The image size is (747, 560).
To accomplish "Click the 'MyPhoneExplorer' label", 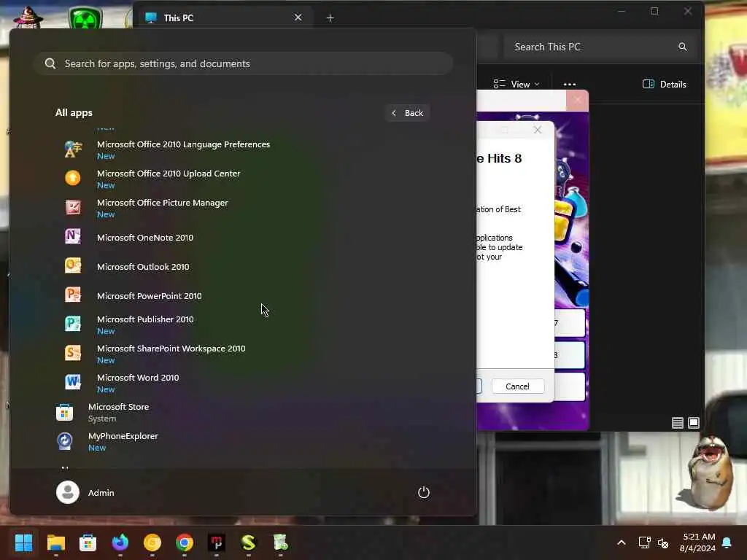I will point(123,436).
